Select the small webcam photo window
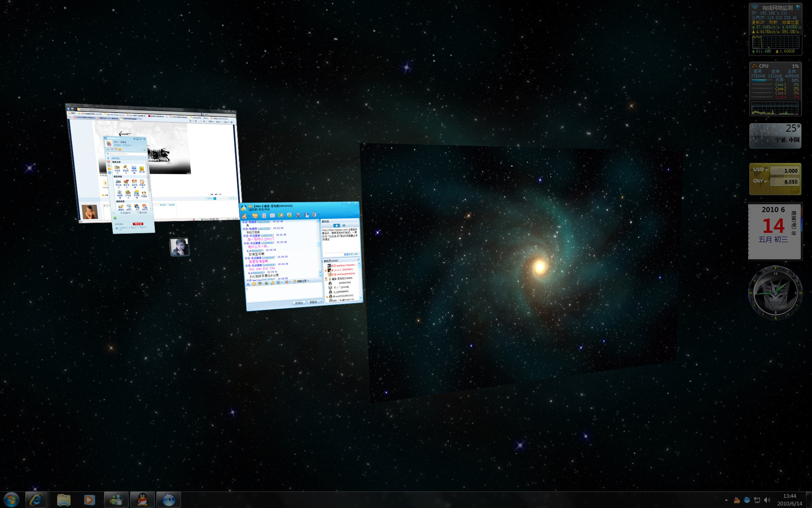This screenshot has width=812, height=508. [179, 247]
